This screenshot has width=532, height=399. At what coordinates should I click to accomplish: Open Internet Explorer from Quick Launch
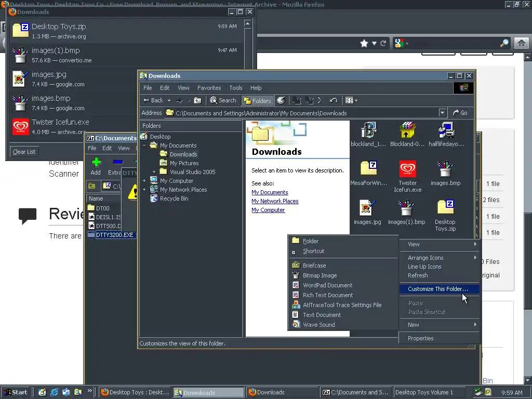point(54,392)
